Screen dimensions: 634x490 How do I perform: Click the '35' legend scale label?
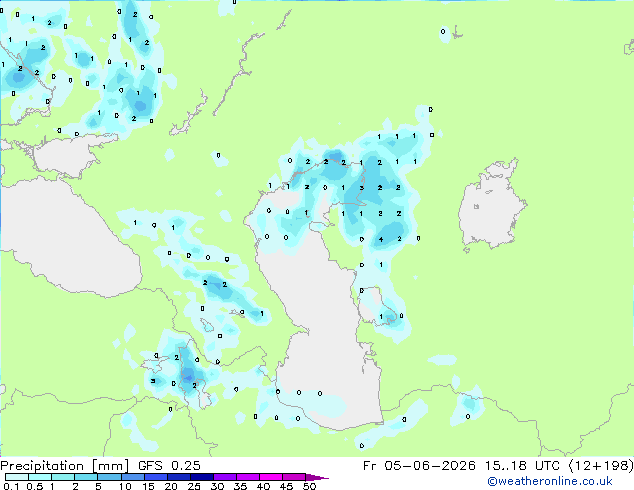tap(241, 486)
